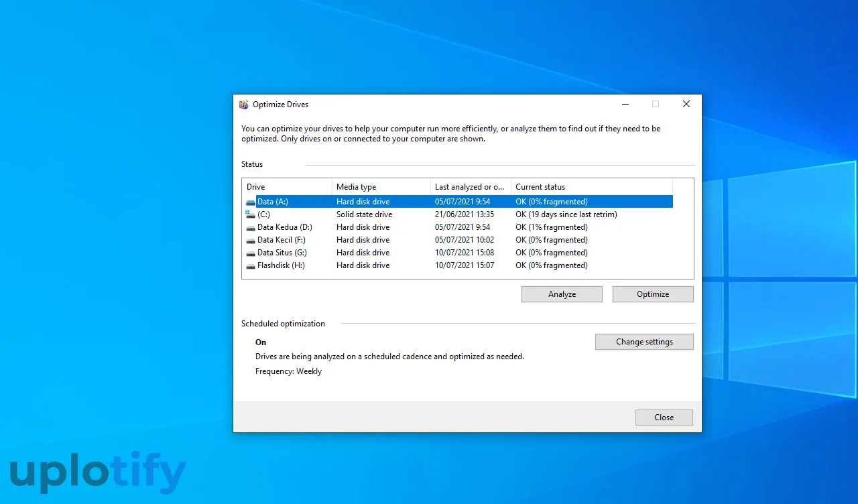This screenshot has height=504, width=858.
Task: Sort by the Media type column header
Action: click(381, 187)
